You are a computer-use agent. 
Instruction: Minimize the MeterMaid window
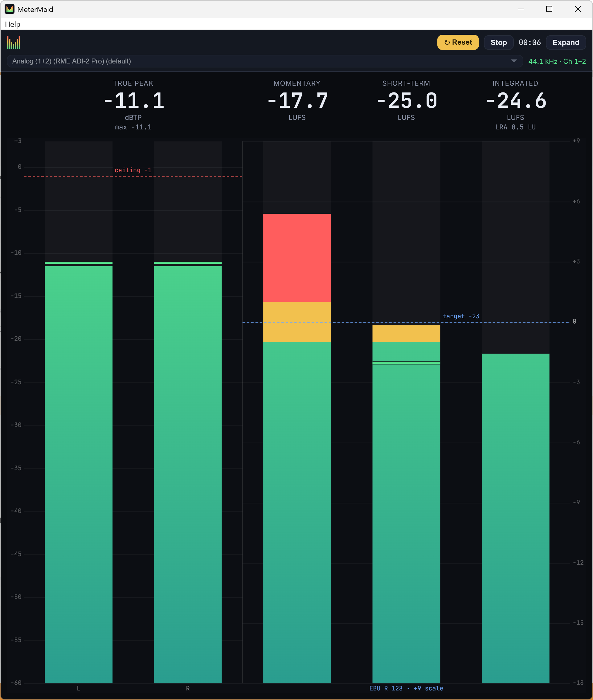[521, 9]
